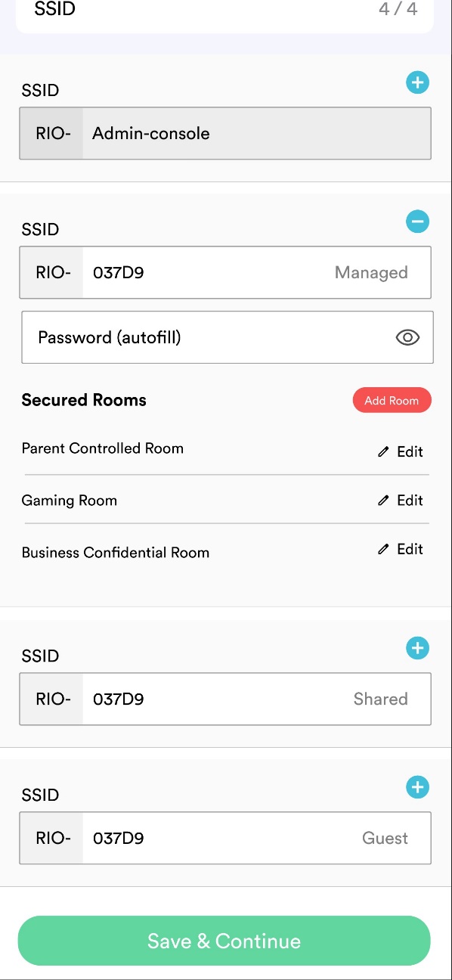Focus the Password (autofill) field
Screen dimensions: 452x980
[x=228, y=337]
